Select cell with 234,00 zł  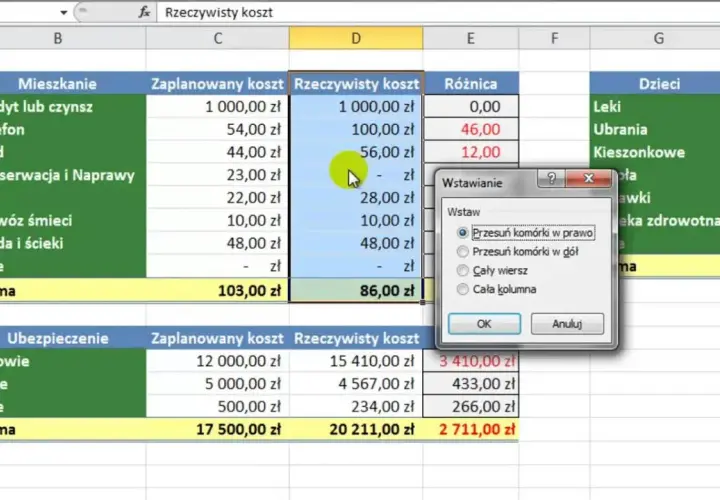(x=356, y=407)
